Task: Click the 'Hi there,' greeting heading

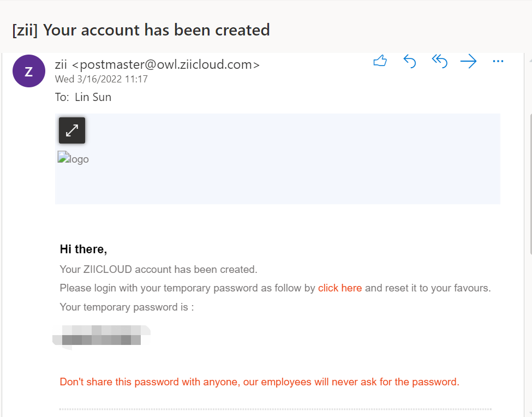Action: pos(83,249)
